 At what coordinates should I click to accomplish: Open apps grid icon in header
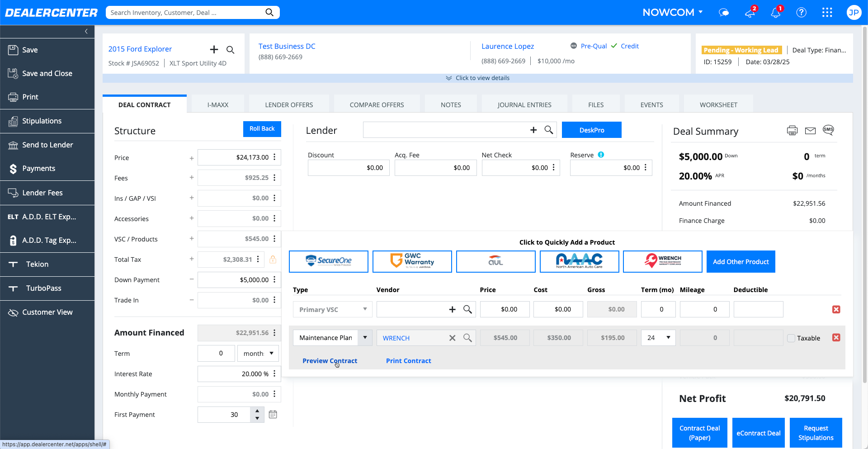(x=827, y=12)
